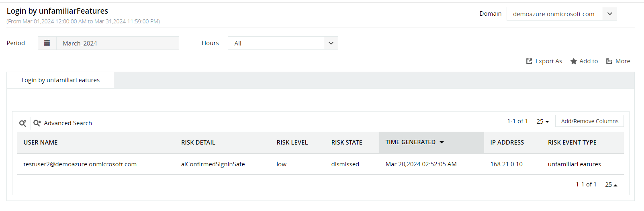Sort by the User Name column
644x211 pixels.
[41, 143]
